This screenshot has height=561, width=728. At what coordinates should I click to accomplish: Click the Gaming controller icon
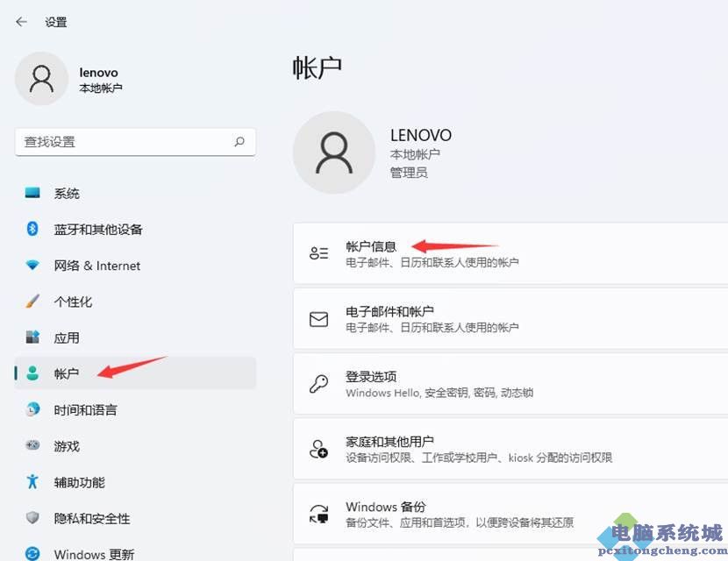[32, 445]
